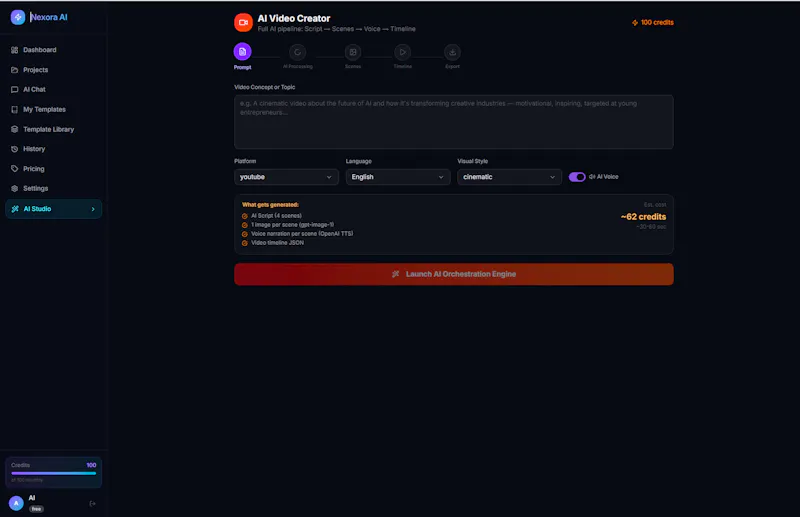The height and width of the screenshot is (517, 800).
Task: Click the 'AI Script (4 scenes)' line
Action: (x=276, y=216)
